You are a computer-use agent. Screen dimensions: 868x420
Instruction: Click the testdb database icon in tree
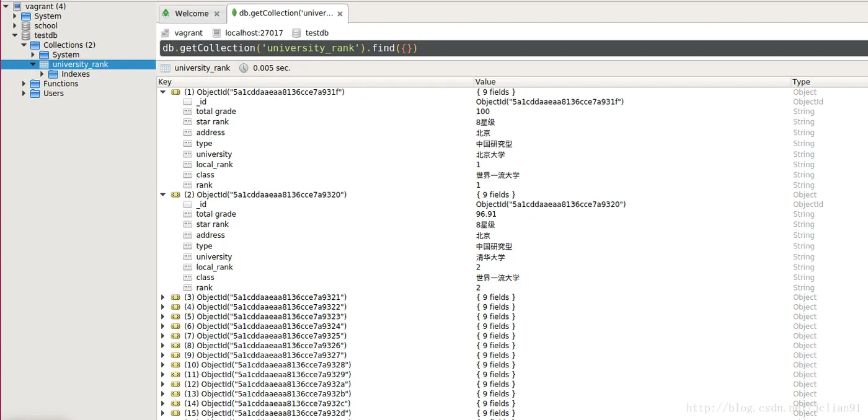pyautogui.click(x=26, y=35)
